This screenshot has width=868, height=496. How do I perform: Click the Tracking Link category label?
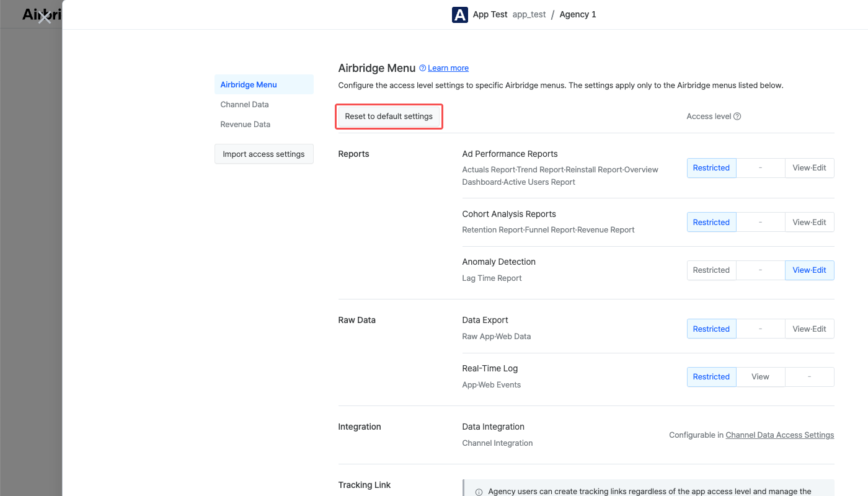(x=365, y=485)
